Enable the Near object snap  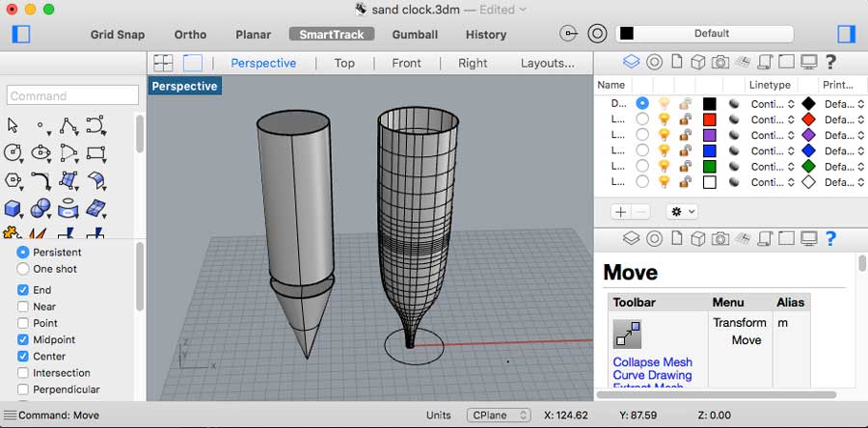click(x=23, y=307)
